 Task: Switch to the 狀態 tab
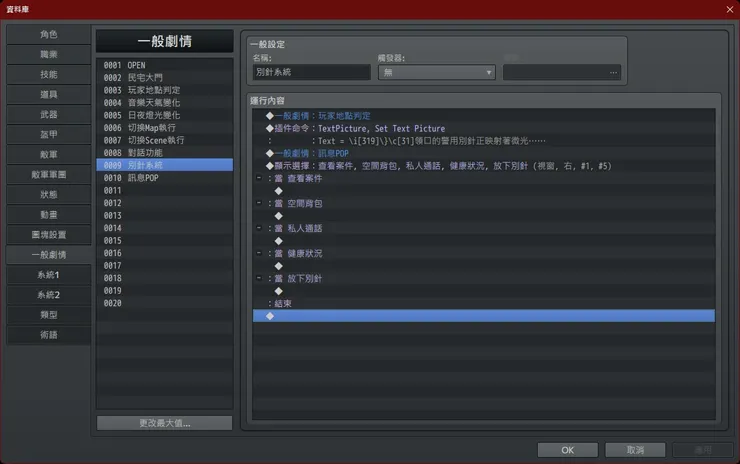pyautogui.click(x=49, y=194)
